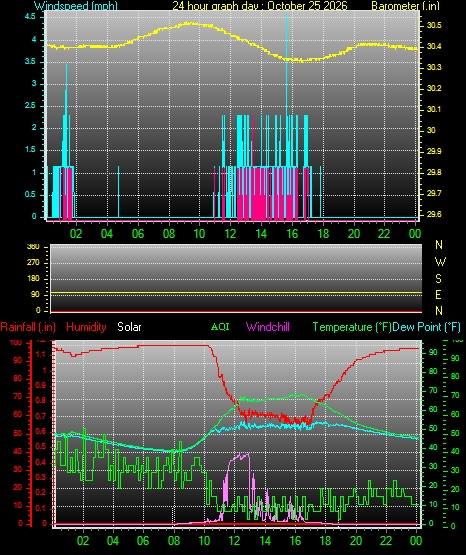Click the 270 wind direction scale value

click(33, 263)
